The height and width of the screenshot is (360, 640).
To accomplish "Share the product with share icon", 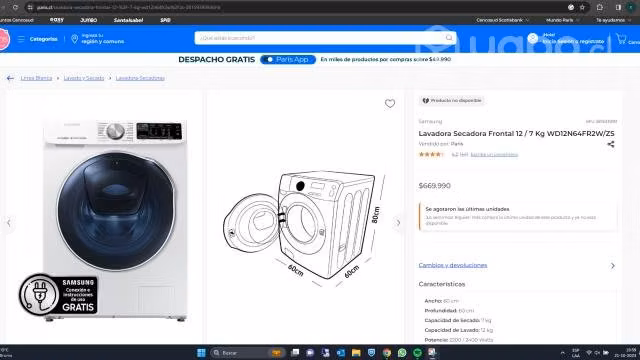I will coord(611,144).
